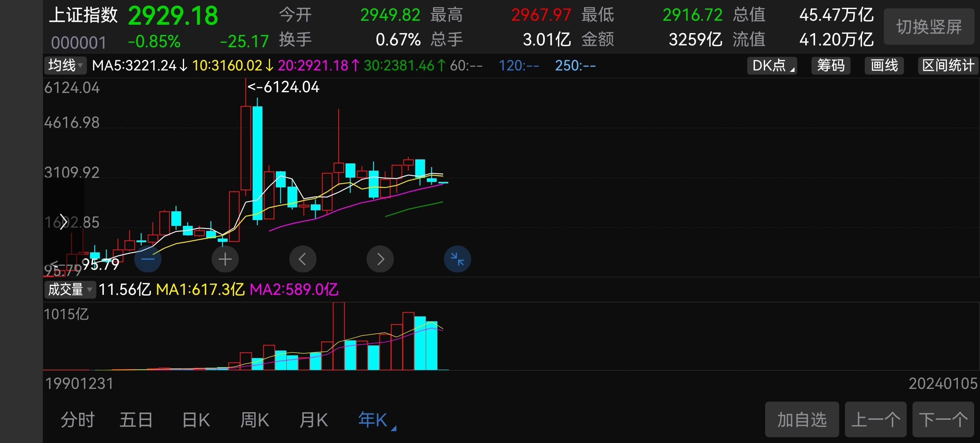Open the 画线 (drawing line) tool
Image resolution: width=980 pixels, height=443 pixels.
(x=884, y=65)
